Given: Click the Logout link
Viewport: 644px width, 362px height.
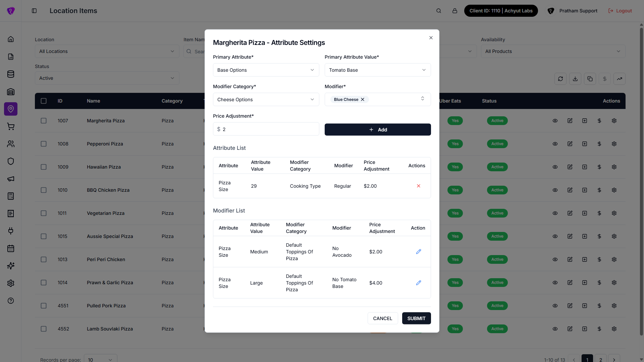Looking at the screenshot, I should pyautogui.click(x=620, y=11).
